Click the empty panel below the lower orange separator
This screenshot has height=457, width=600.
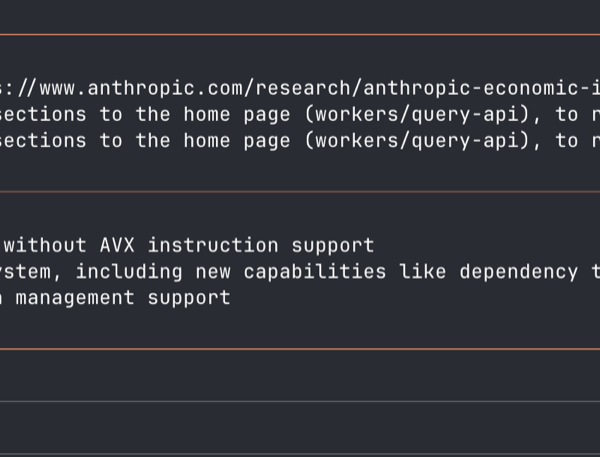coord(300,375)
